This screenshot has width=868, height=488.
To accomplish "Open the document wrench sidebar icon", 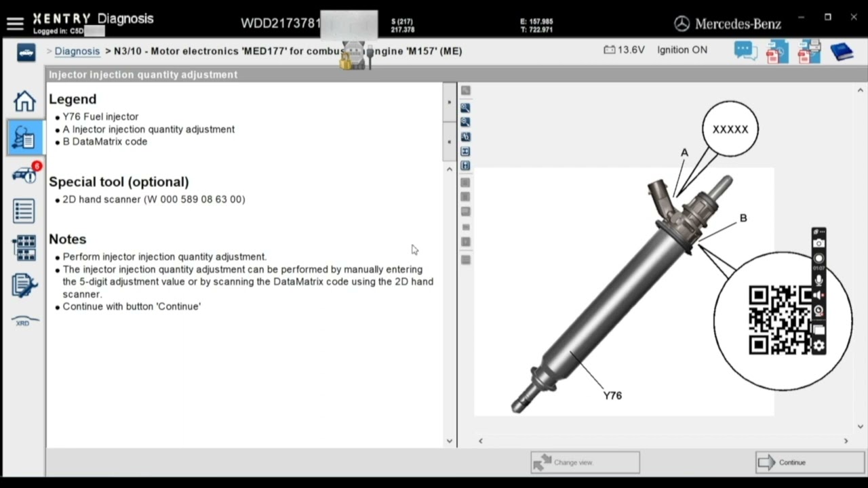I will pyautogui.click(x=24, y=285).
